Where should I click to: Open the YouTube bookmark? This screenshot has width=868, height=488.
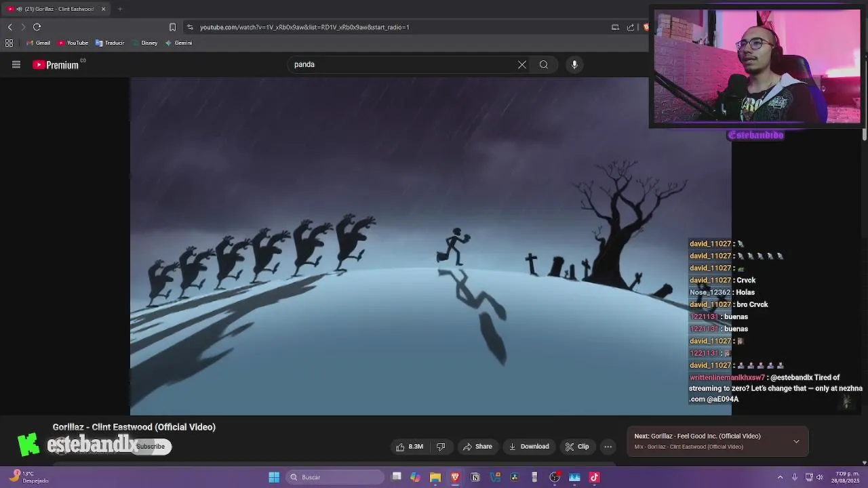[x=73, y=43]
